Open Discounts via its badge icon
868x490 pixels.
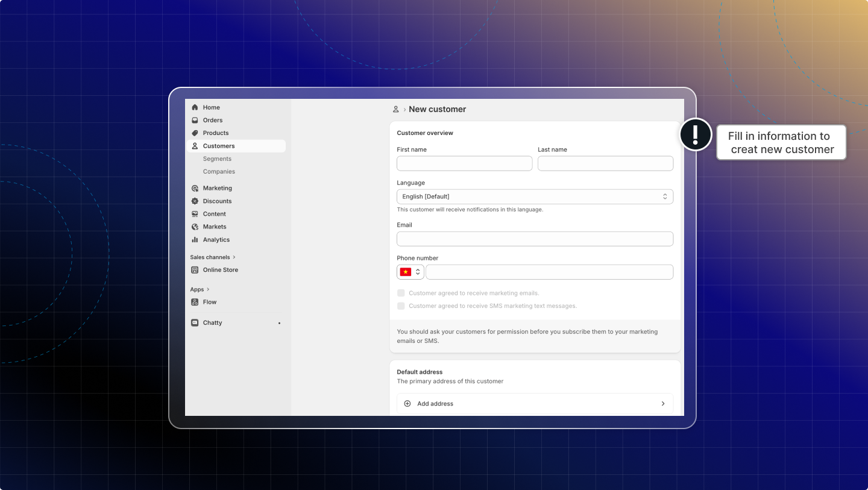pyautogui.click(x=195, y=201)
